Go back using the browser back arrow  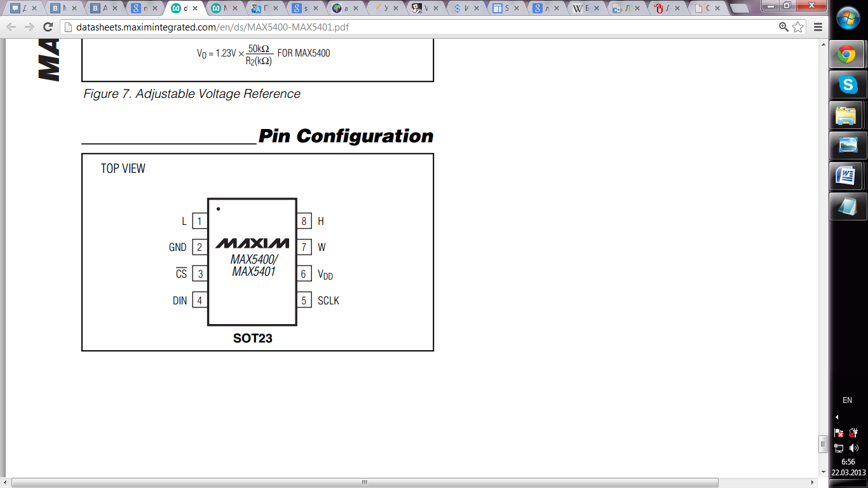11,27
